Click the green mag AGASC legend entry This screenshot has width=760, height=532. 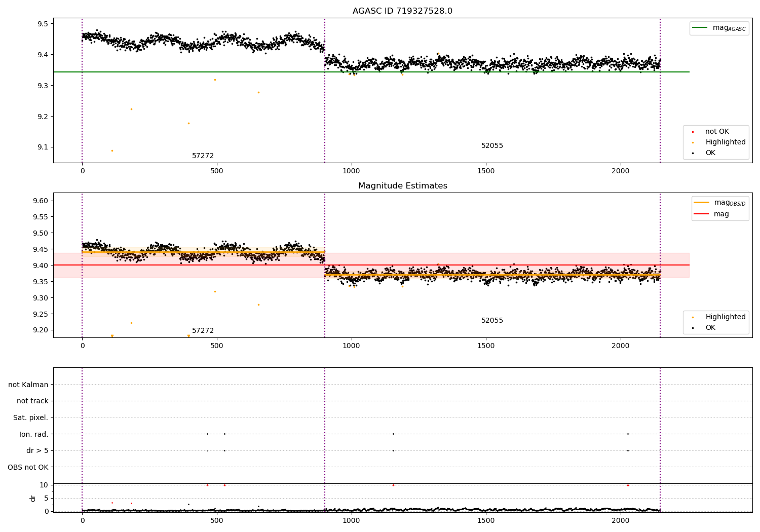click(719, 28)
